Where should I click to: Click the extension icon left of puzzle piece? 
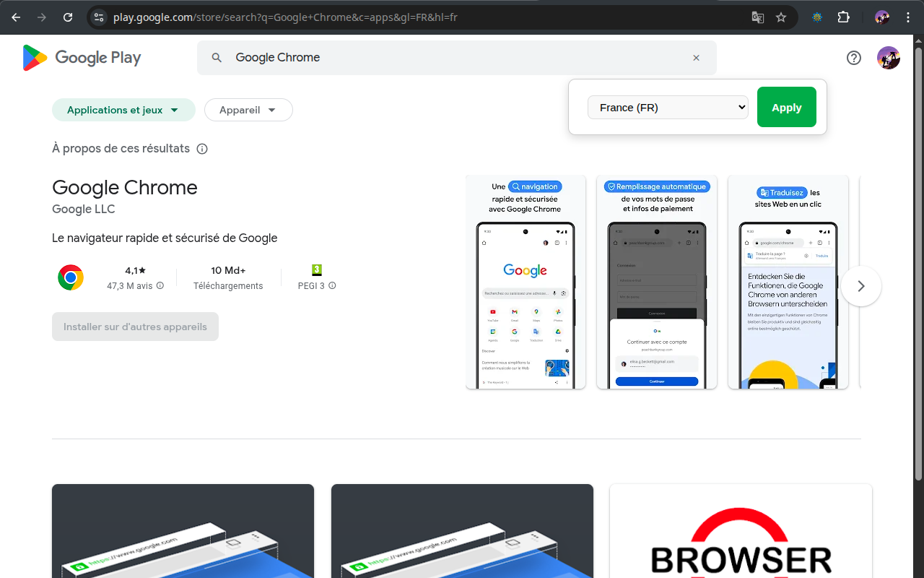coord(817,17)
